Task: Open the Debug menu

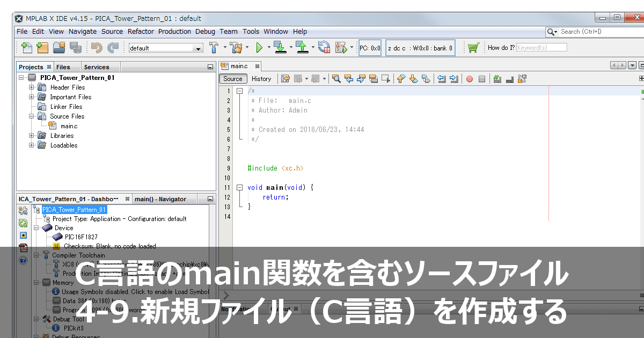Action: tap(205, 31)
